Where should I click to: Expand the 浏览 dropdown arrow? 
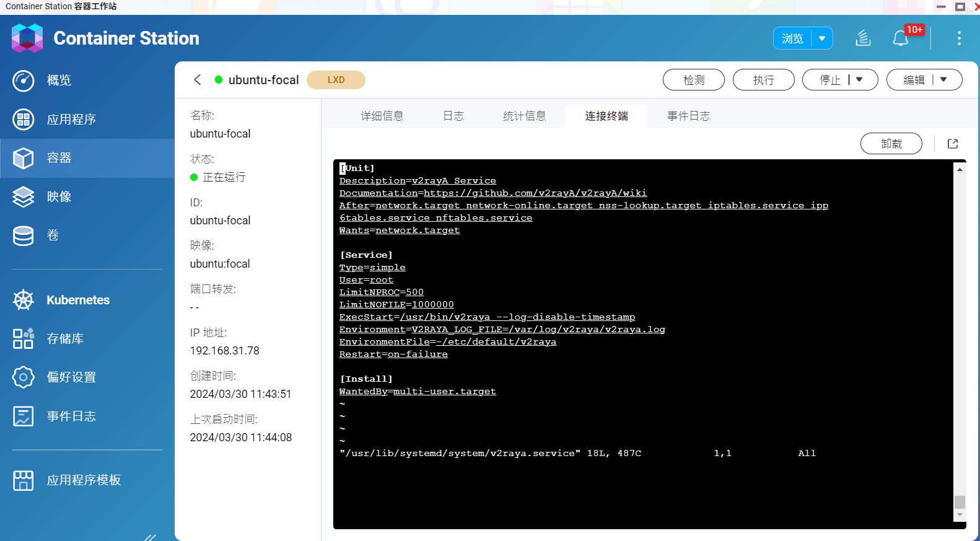(x=822, y=38)
